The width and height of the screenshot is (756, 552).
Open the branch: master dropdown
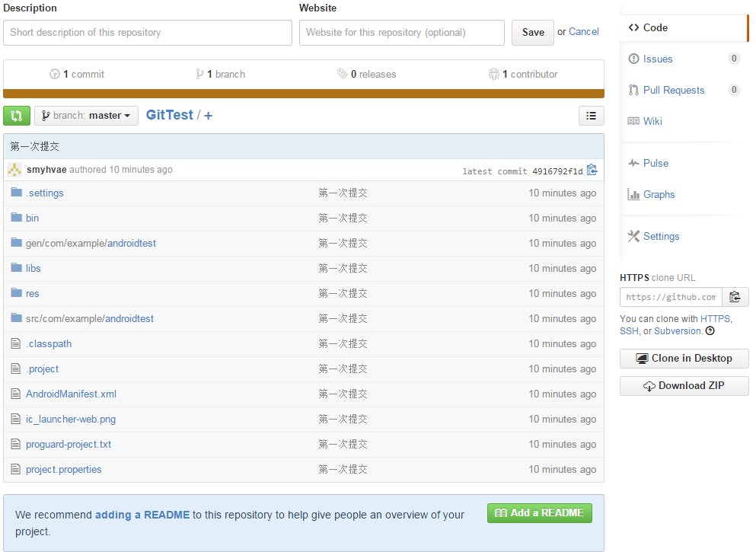(x=86, y=116)
